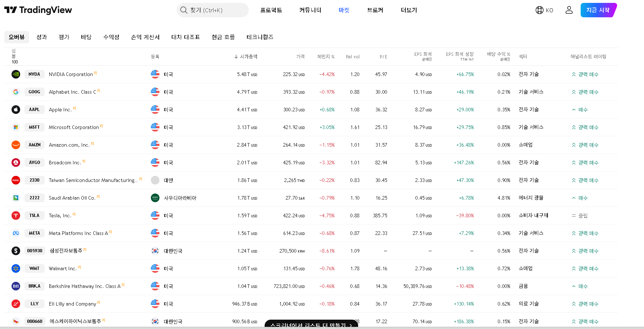Open the 브로커 menu
The height and width of the screenshot is (329, 644).
point(375,10)
